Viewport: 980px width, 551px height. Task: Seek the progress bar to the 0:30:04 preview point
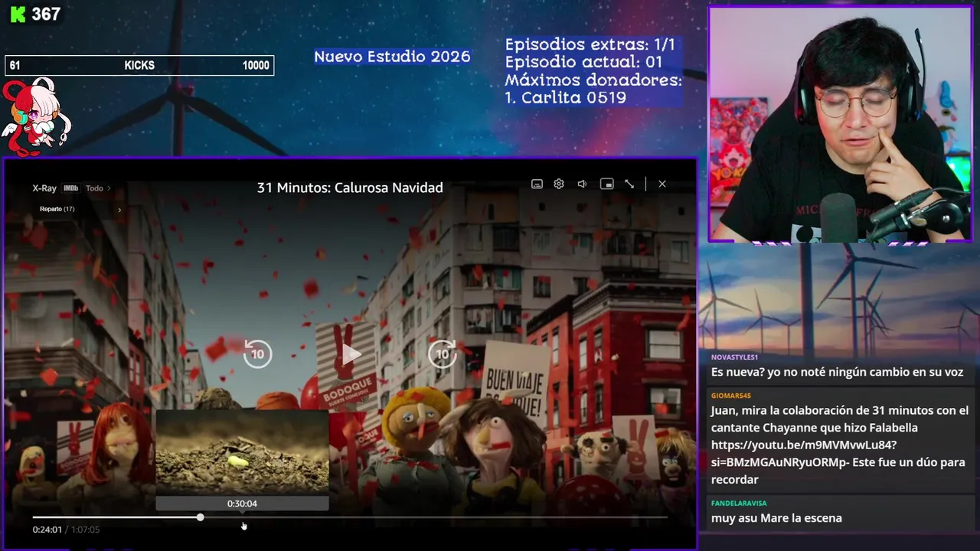point(242,518)
